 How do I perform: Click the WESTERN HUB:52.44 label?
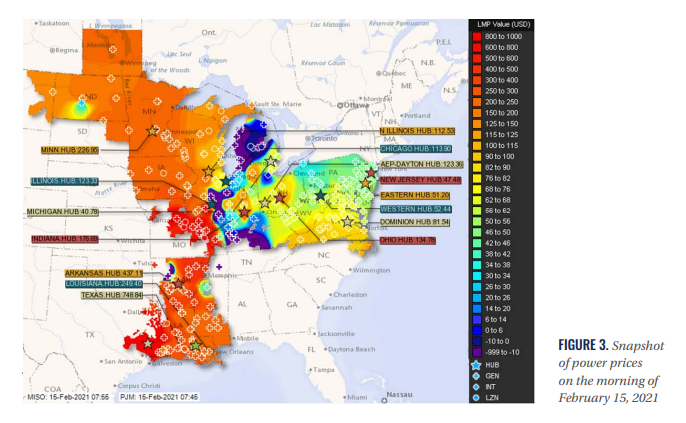[x=416, y=209]
